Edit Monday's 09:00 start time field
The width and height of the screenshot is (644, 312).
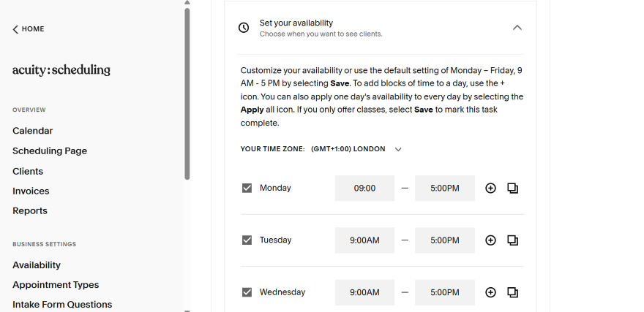pyautogui.click(x=364, y=189)
